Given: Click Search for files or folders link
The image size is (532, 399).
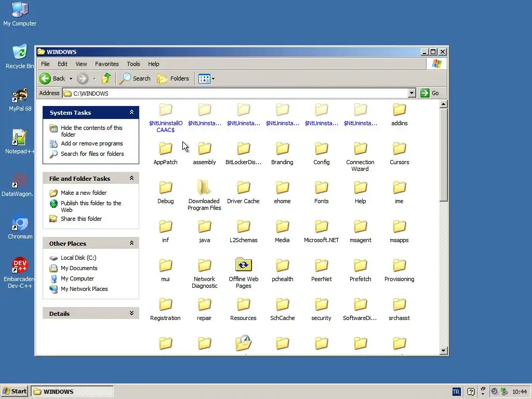Looking at the screenshot, I should click(92, 154).
